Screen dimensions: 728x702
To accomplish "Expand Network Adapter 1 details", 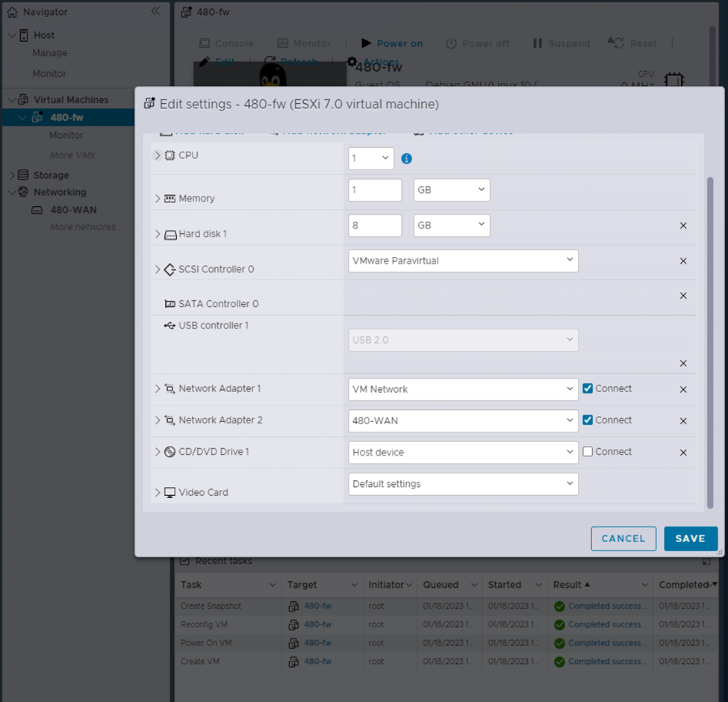I will [158, 388].
